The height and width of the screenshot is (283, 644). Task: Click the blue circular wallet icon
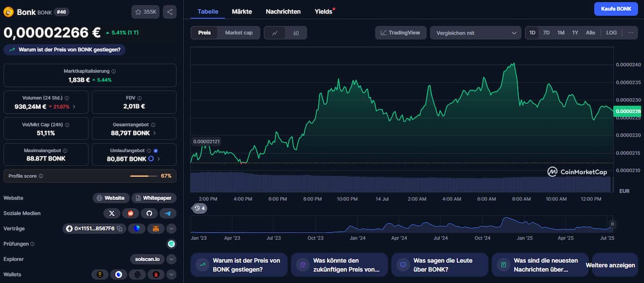pyautogui.click(x=119, y=275)
